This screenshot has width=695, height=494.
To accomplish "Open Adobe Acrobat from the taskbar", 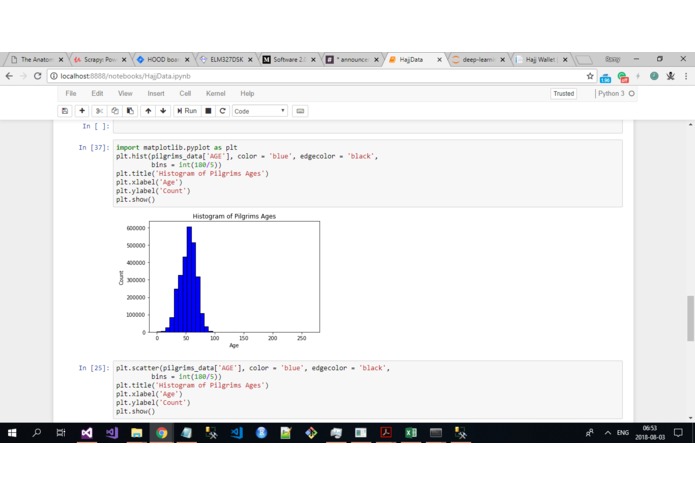I will 386,433.
